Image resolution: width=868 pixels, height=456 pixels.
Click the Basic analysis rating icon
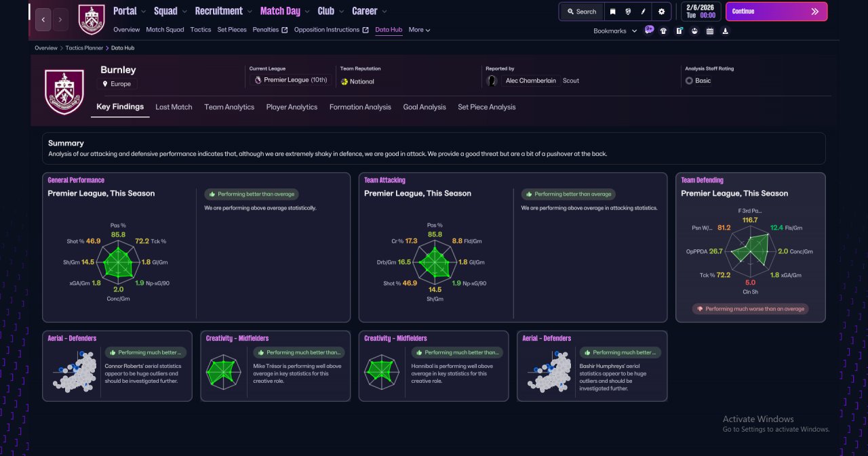[689, 81]
